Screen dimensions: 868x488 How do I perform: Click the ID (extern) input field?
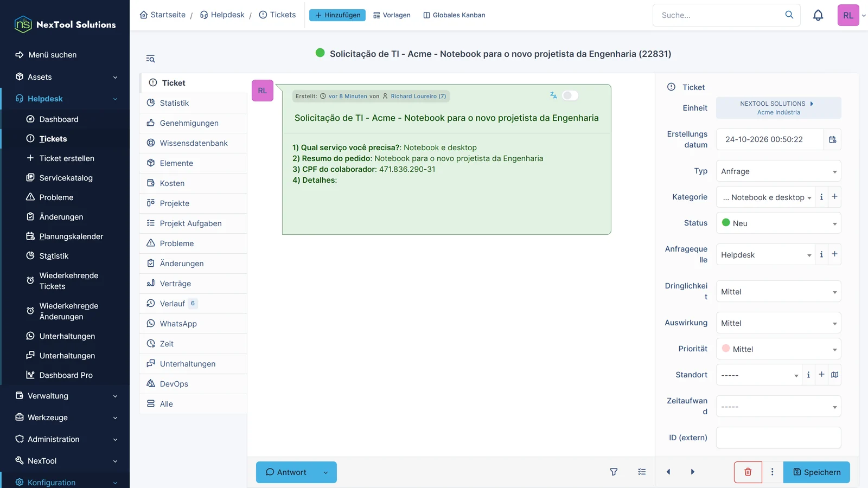coord(778,438)
